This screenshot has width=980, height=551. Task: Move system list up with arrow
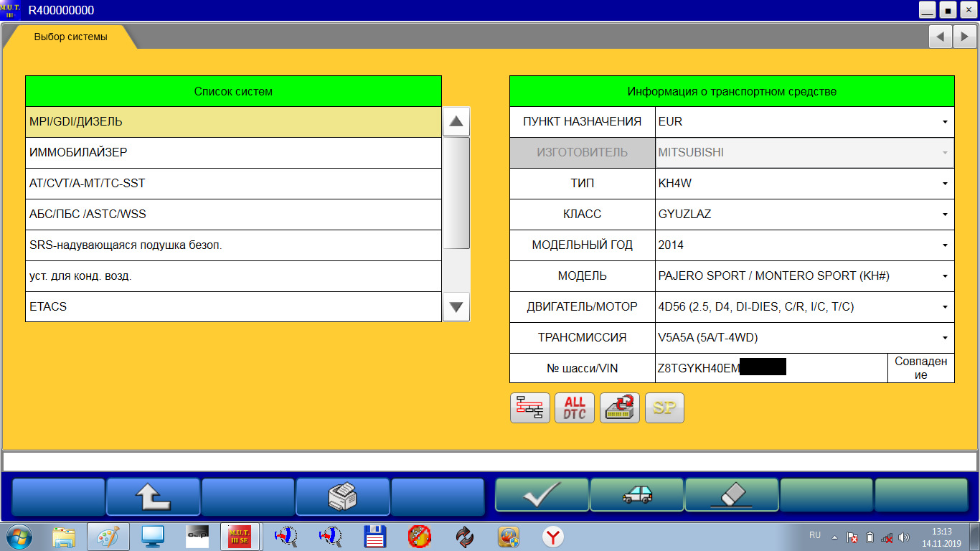click(456, 121)
